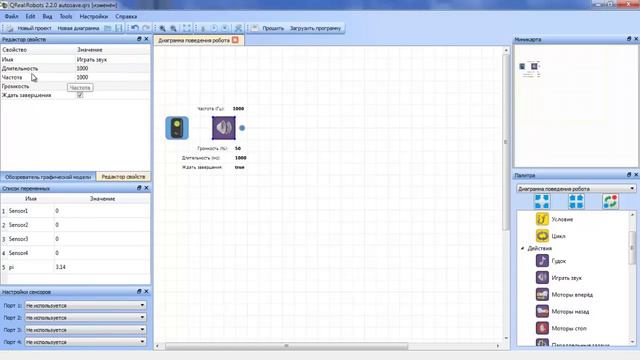Open the Справка menu
Image resolution: width=640 pixels, height=360 pixels.
[126, 16]
